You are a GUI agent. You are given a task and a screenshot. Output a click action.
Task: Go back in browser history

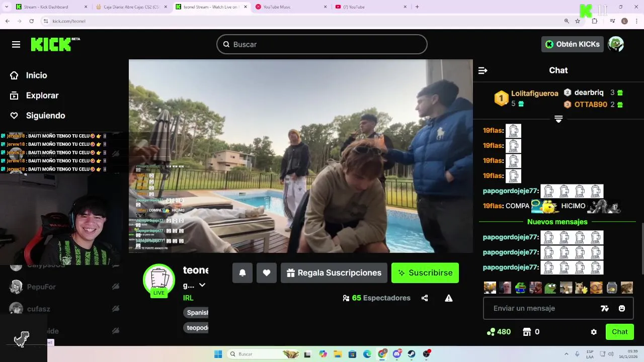point(7,21)
